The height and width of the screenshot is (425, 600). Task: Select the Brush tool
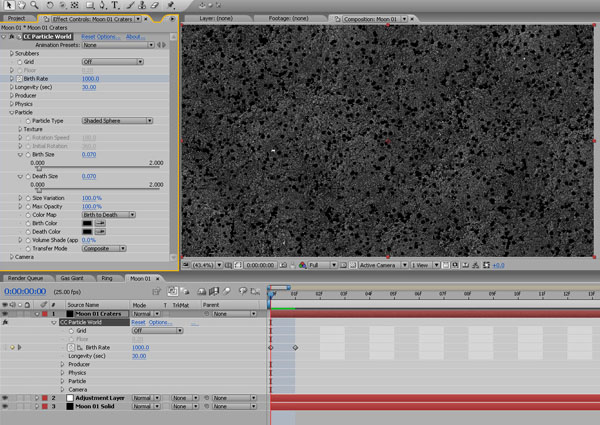(x=130, y=6)
